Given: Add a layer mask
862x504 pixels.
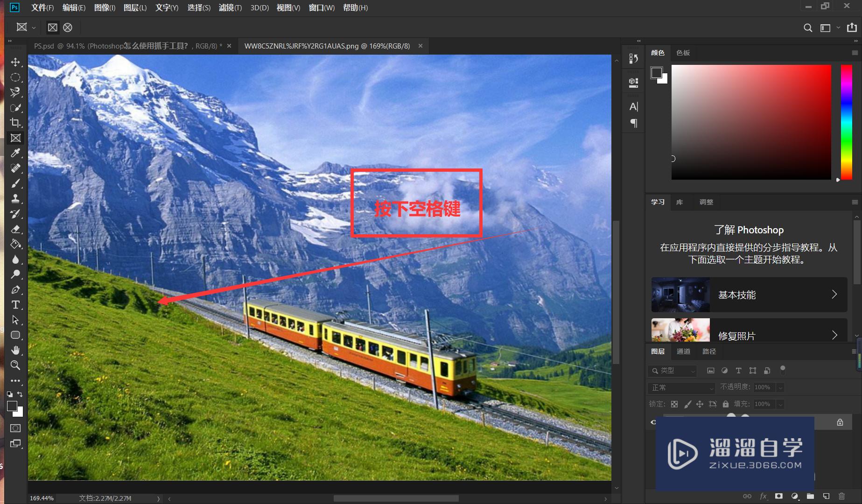Looking at the screenshot, I should (779, 496).
